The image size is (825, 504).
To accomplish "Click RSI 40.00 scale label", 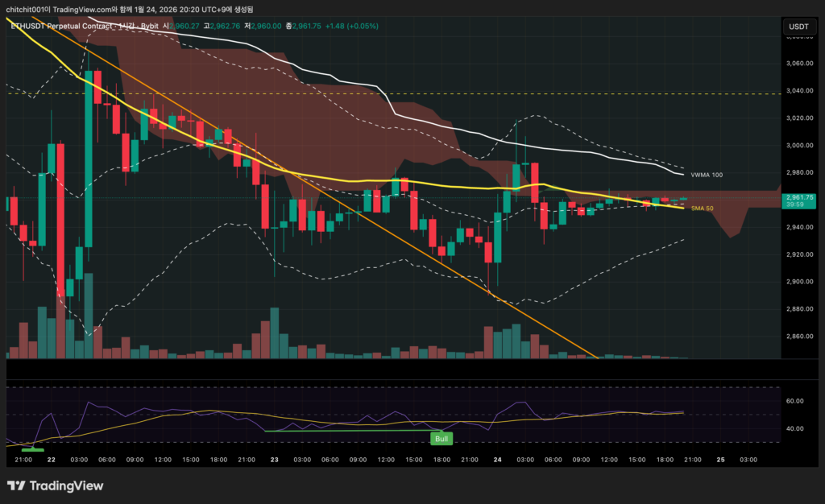I will (x=794, y=428).
